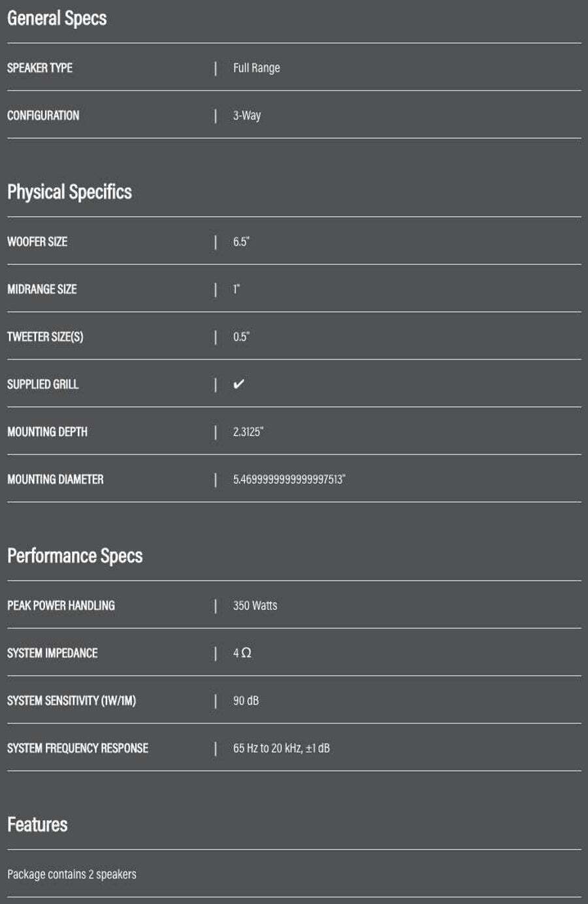588x904 pixels.
Task: Click the 65 Hz to 20 kHz value
Action: point(282,748)
